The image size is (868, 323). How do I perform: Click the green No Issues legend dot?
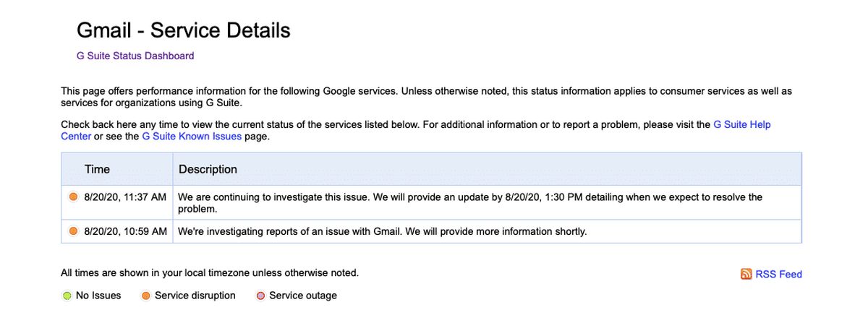tap(67, 296)
